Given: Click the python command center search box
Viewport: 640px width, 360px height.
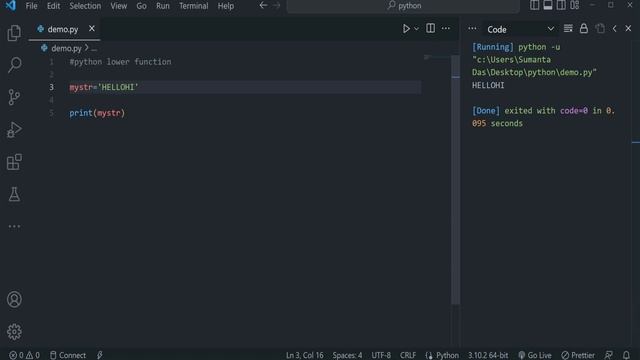Looking at the screenshot, I should point(403,6).
